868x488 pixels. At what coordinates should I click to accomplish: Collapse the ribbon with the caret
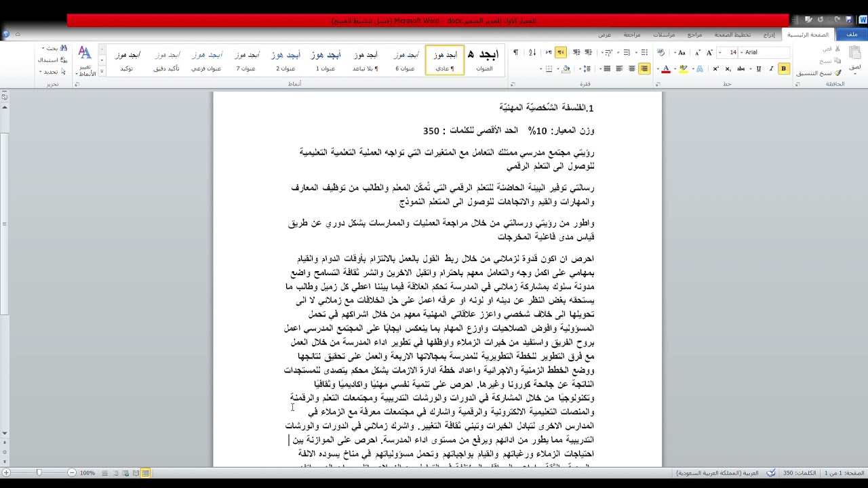(18, 35)
